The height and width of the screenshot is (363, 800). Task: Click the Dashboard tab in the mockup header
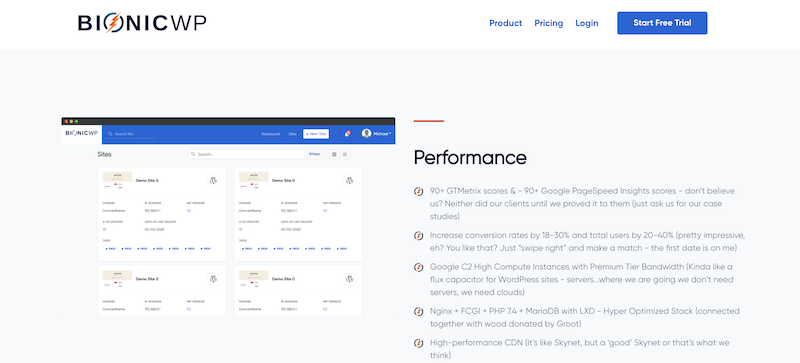[270, 134]
